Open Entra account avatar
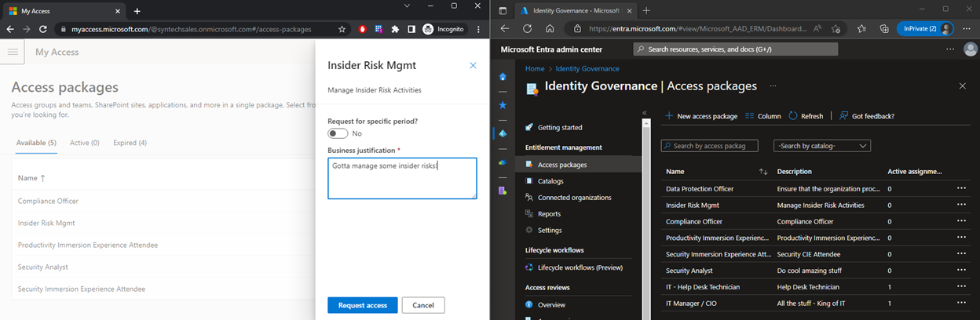This screenshot has height=320, width=980. 969,49
